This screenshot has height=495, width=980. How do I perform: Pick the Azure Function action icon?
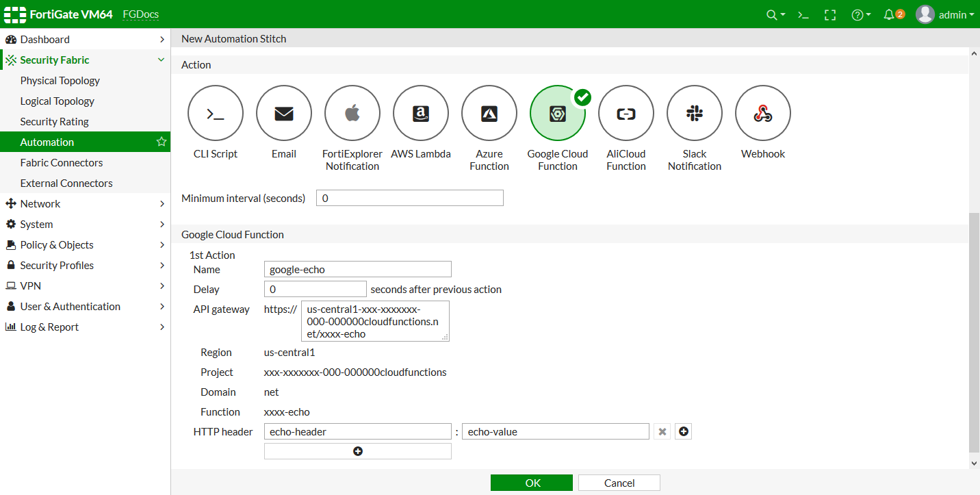[x=489, y=114]
